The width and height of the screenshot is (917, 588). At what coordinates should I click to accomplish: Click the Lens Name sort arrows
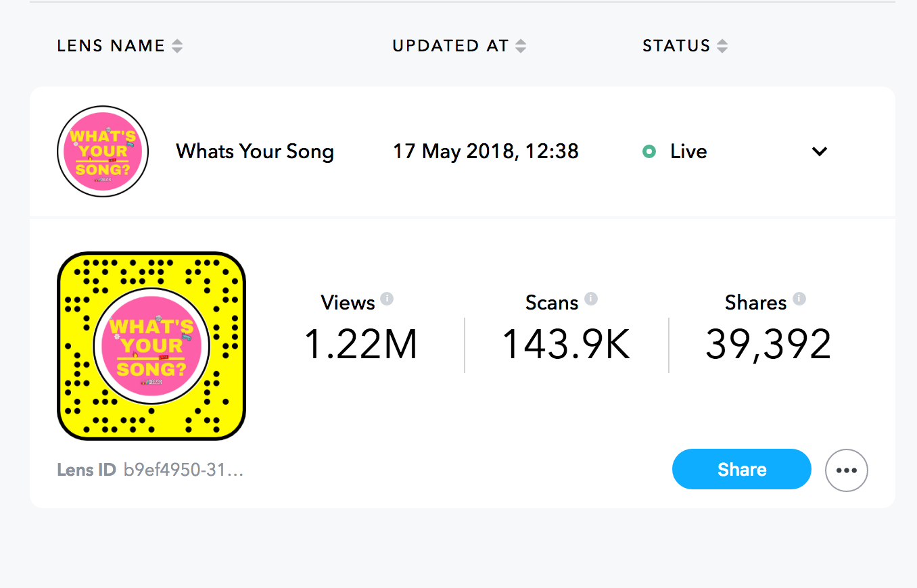pos(177,46)
